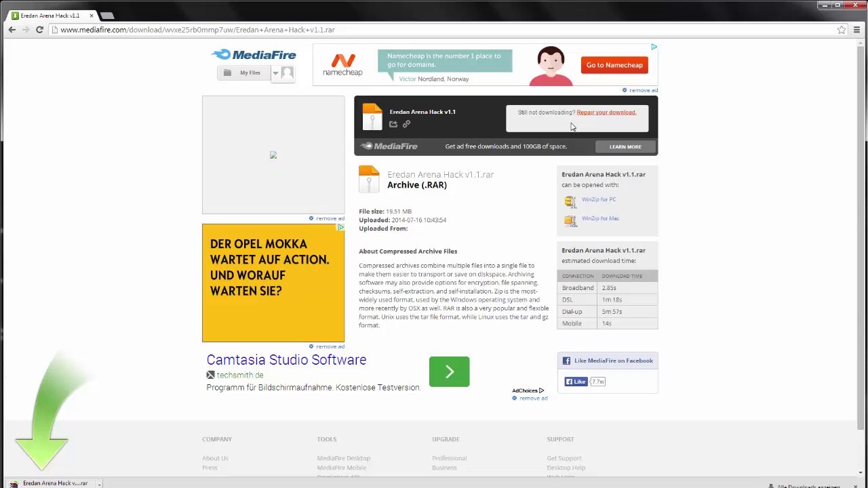The image size is (868, 488).
Task: Bookmark this page with the star icon
Action: pyautogui.click(x=842, y=30)
